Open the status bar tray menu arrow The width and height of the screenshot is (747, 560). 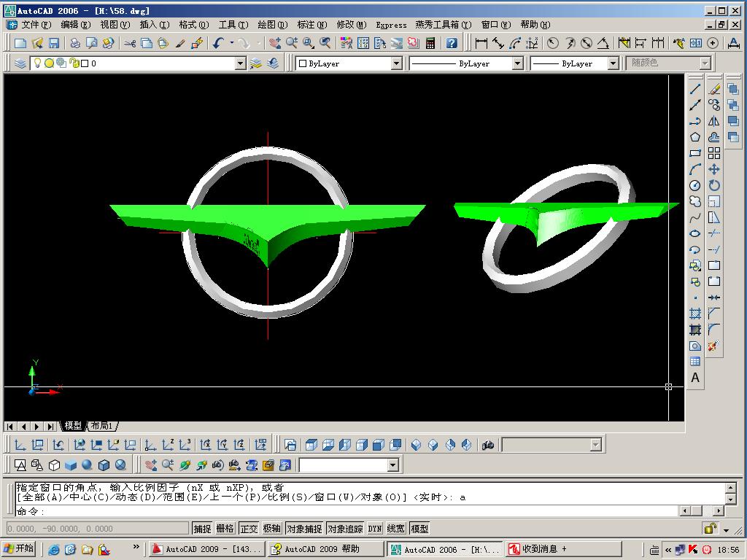click(726, 530)
